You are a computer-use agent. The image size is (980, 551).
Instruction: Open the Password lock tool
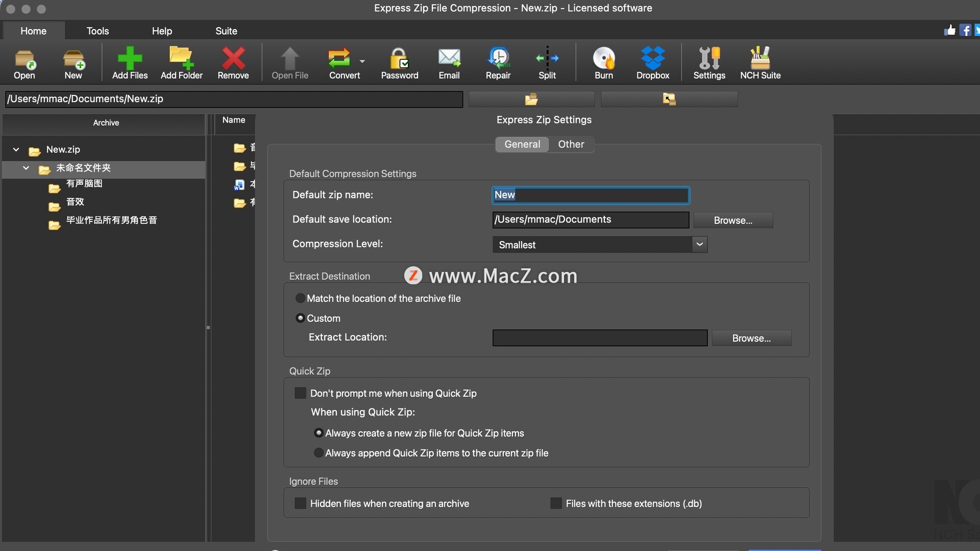[399, 59]
